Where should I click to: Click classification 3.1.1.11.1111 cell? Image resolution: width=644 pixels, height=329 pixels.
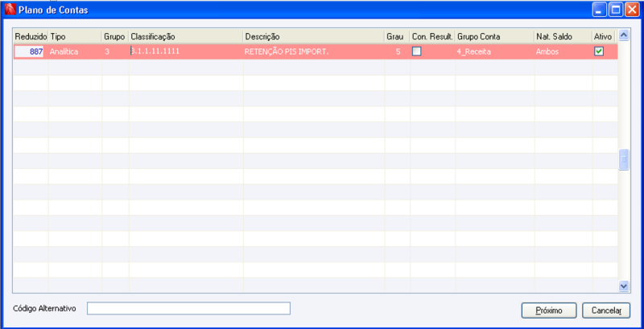click(186, 51)
